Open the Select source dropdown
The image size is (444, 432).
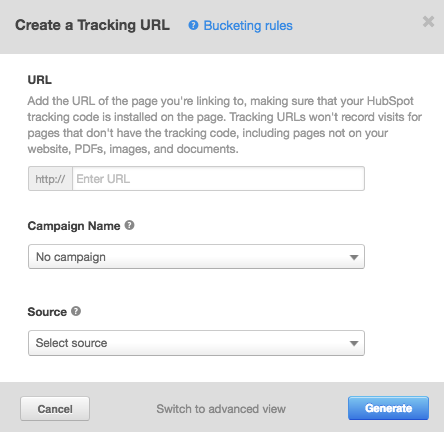(x=196, y=343)
